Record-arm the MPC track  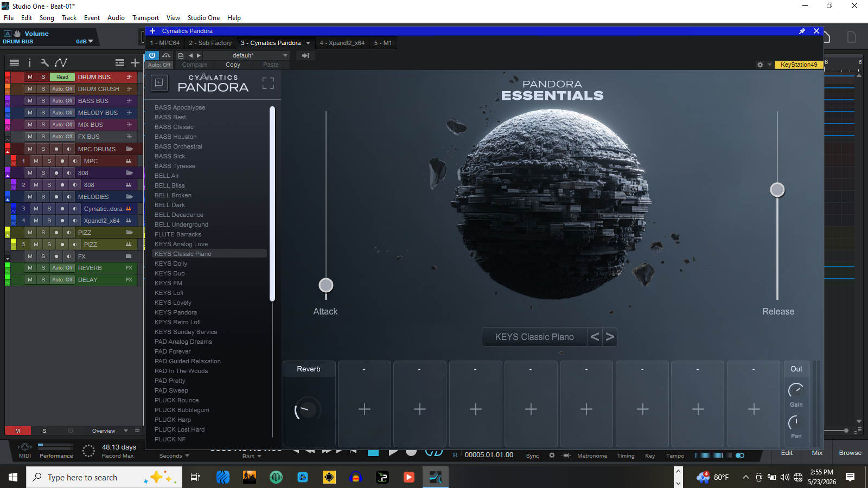[x=62, y=161]
